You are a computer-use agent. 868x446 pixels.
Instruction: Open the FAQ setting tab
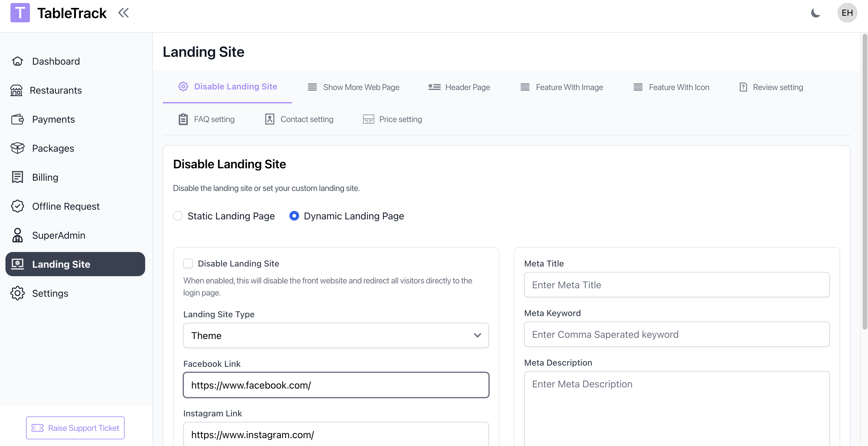click(206, 119)
